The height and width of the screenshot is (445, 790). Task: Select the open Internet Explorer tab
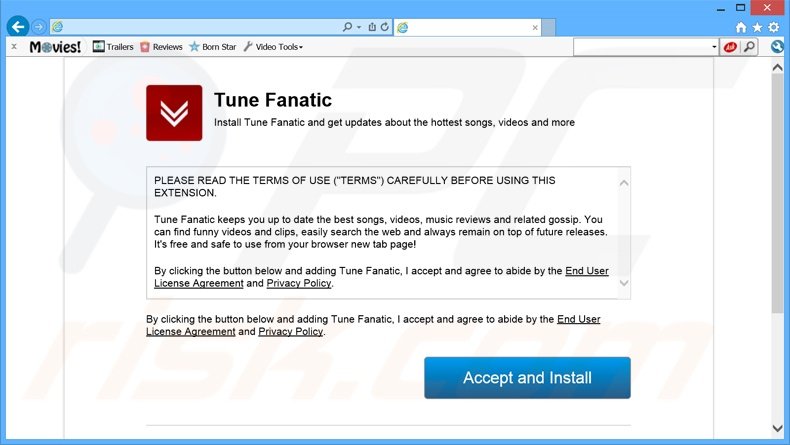467,28
